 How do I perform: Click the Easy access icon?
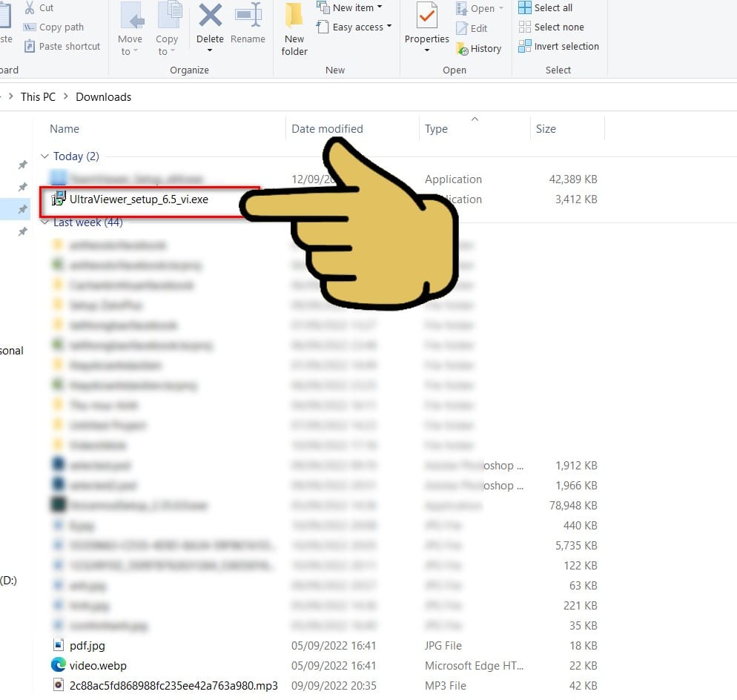tap(323, 27)
